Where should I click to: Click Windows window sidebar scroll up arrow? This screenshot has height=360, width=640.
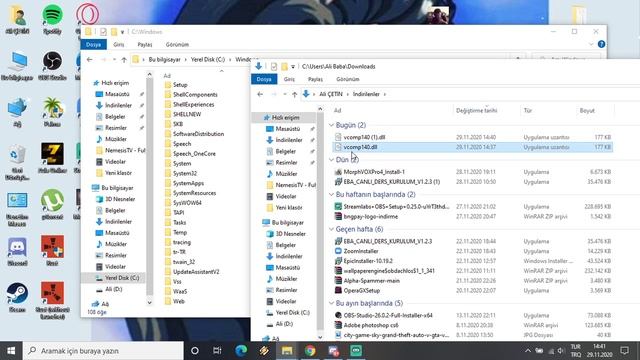click(x=149, y=74)
